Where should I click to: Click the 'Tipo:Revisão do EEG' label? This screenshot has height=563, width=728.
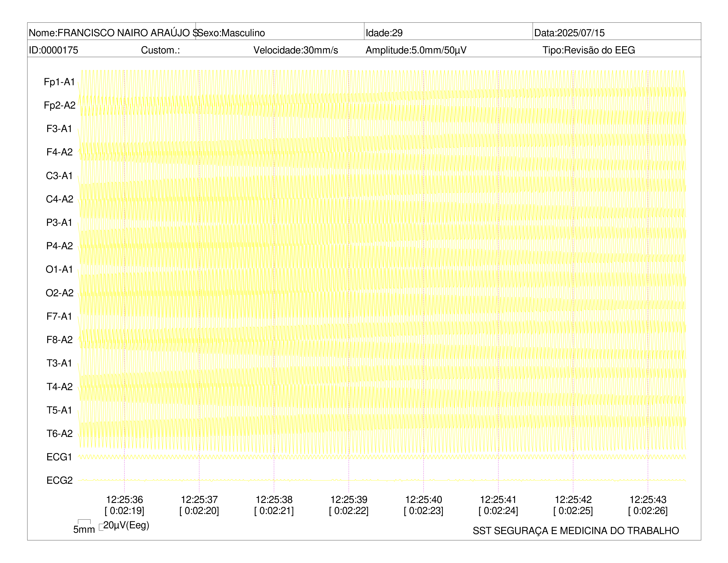589,50
